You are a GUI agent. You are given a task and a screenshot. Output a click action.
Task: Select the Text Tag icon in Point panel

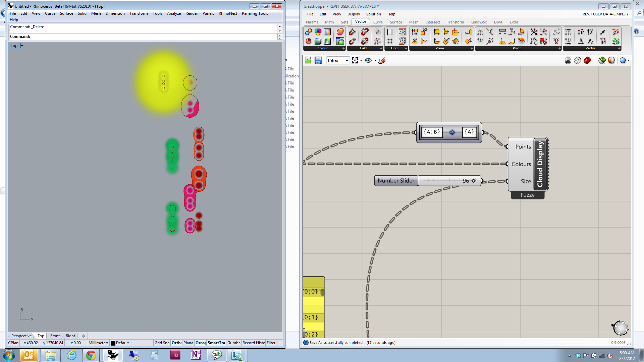556,41
